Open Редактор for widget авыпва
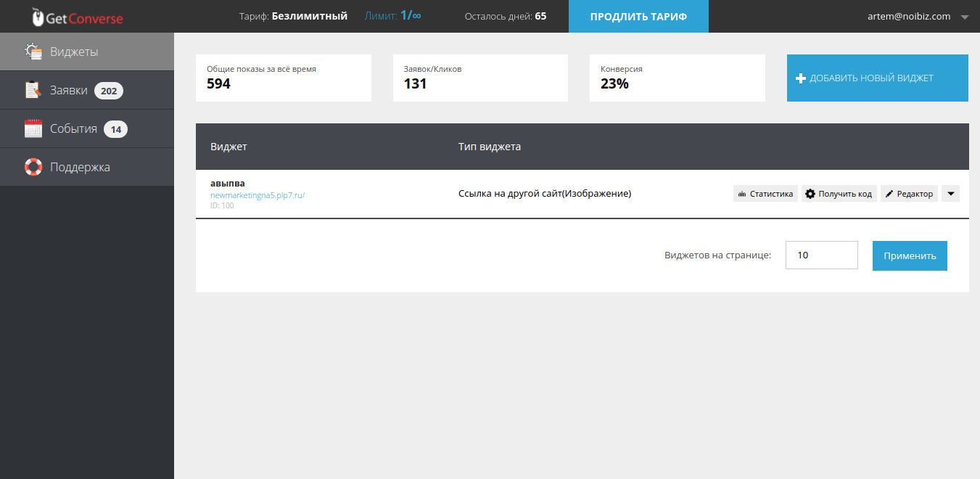The image size is (980, 479). pos(910,194)
